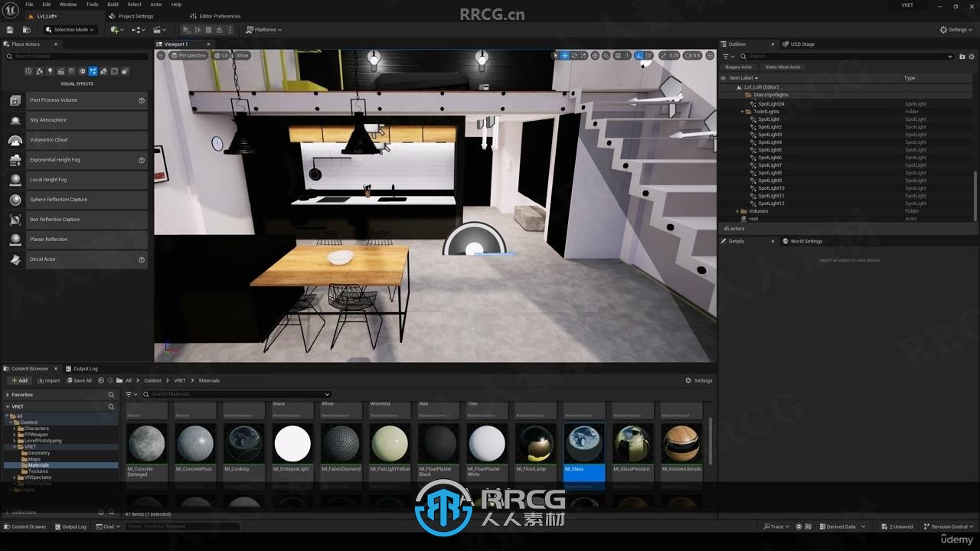Switch to the World Settings tab
Screen dimensions: 980x551
point(802,241)
